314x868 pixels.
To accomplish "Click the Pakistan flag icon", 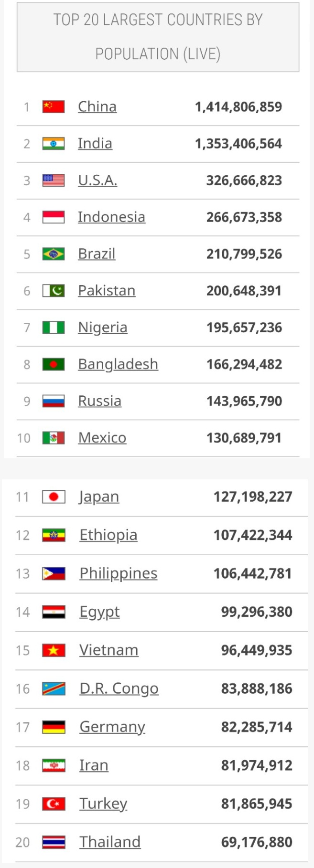I will pyautogui.click(x=54, y=290).
